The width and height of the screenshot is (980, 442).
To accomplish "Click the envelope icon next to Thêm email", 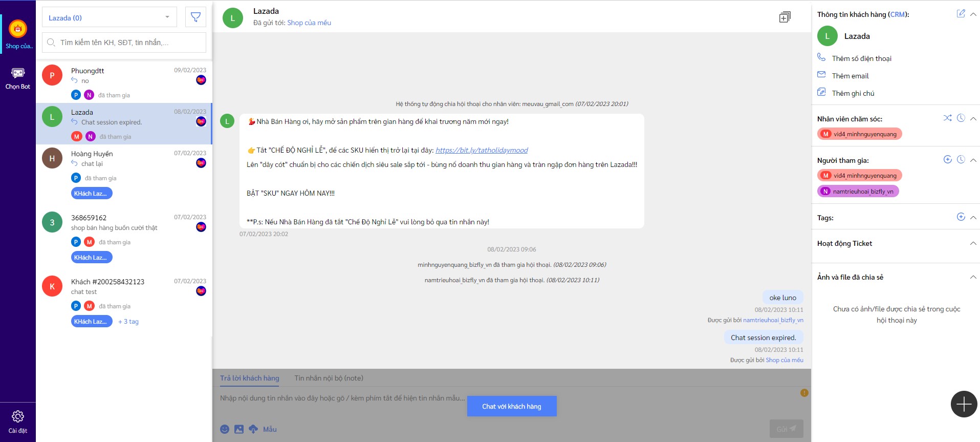I will pos(821,74).
